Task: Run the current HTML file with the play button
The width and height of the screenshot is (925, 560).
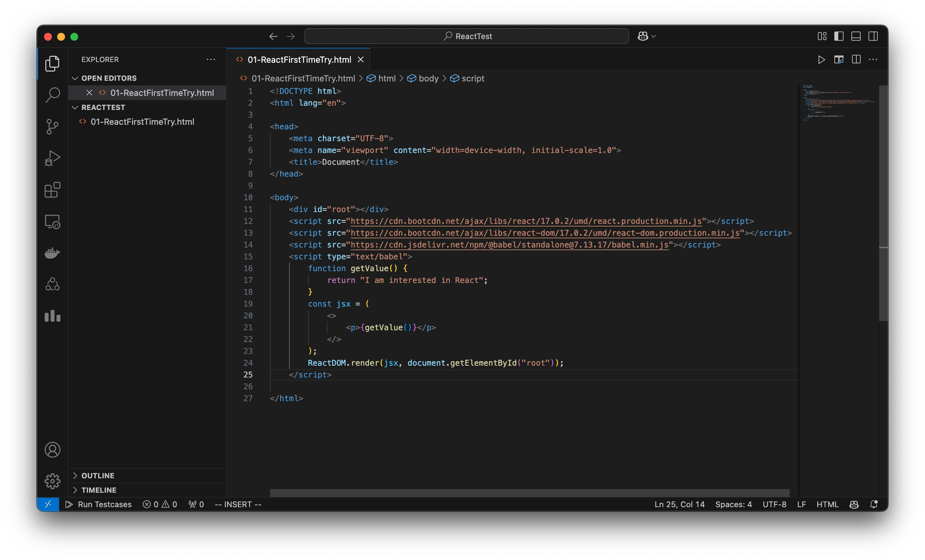Action: point(822,60)
